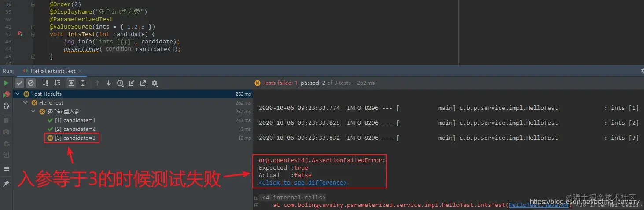Dump threads camera icon
The width and height of the screenshot is (644, 210).
point(6,132)
